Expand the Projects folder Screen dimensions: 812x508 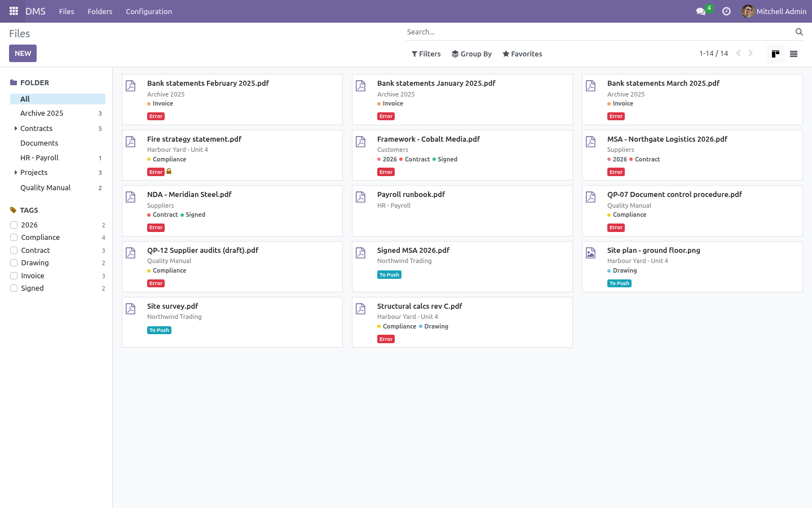[16, 173]
